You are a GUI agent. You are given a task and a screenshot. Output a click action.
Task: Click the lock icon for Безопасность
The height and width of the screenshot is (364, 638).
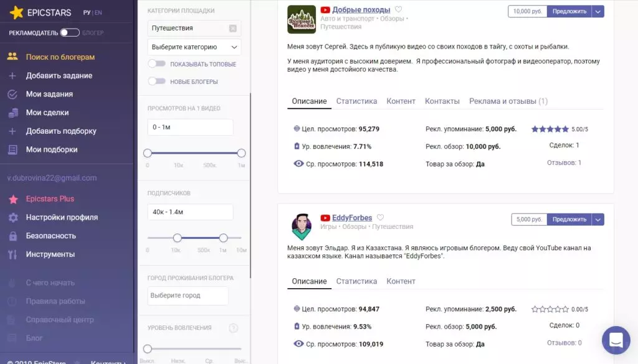13,236
